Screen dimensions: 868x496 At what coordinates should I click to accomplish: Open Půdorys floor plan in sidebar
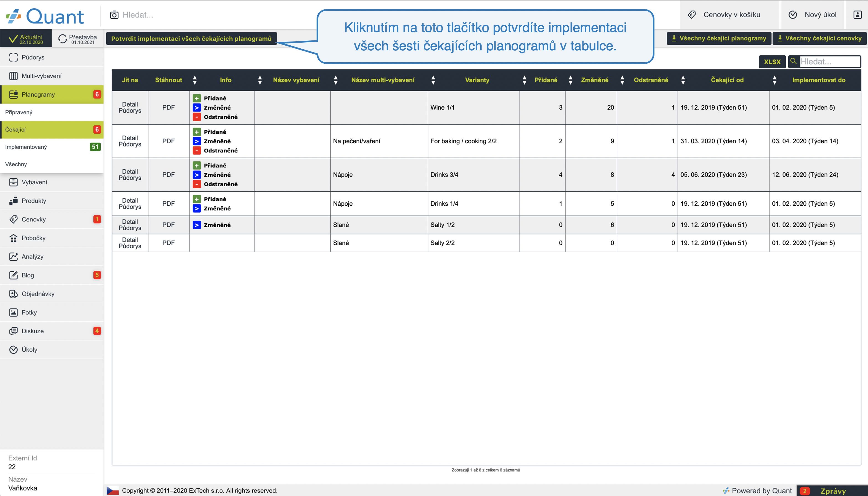click(33, 57)
